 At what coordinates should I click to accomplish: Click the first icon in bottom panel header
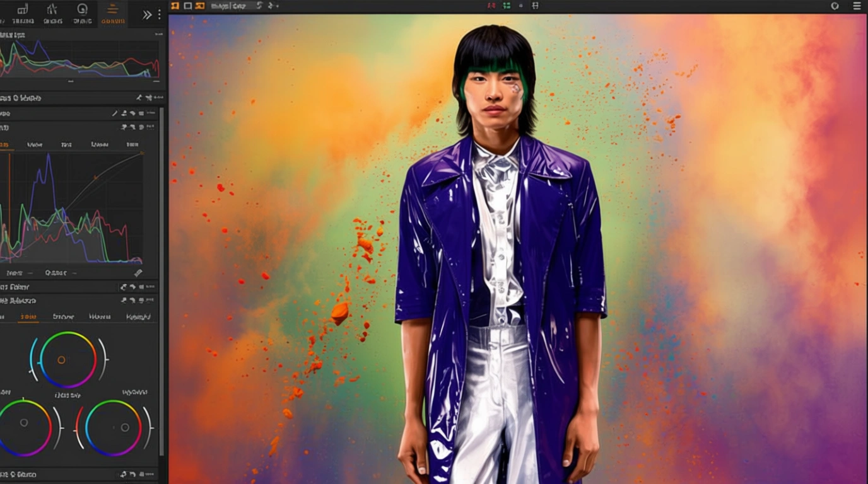click(x=124, y=474)
